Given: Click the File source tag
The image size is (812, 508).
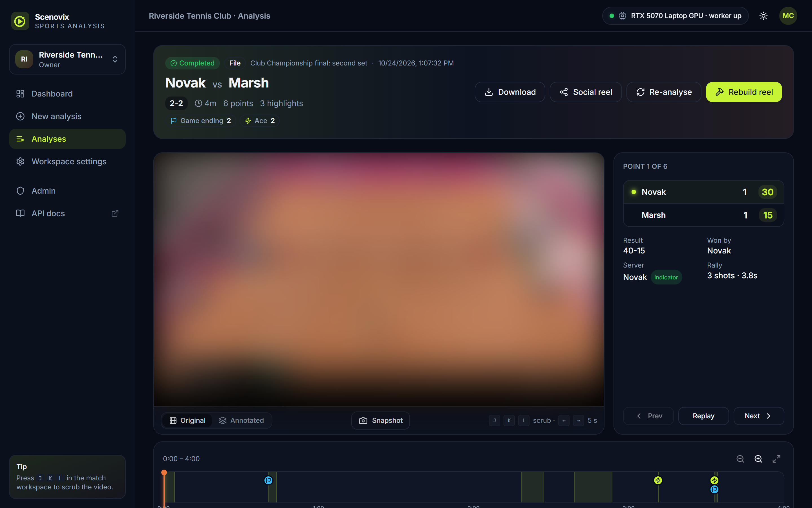Looking at the screenshot, I should click(235, 63).
